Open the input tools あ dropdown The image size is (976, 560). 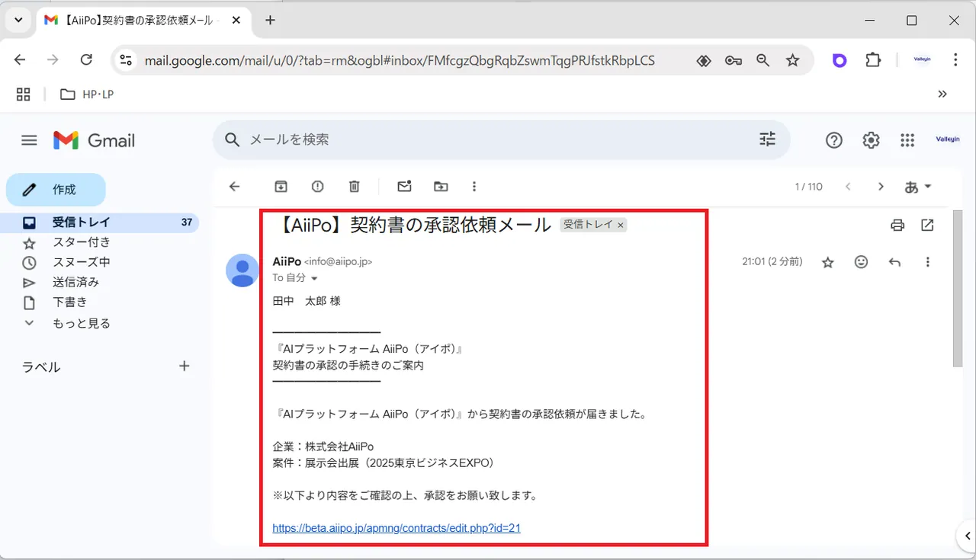(x=918, y=187)
